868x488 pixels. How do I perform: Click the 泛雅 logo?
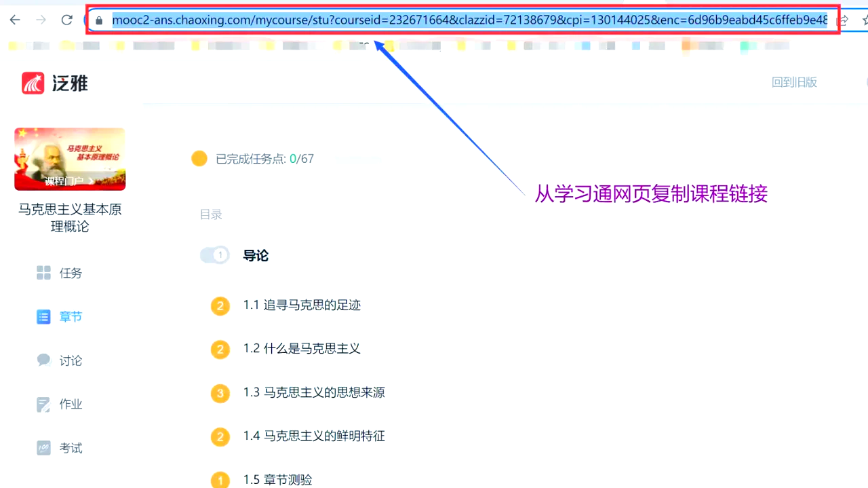(x=55, y=83)
